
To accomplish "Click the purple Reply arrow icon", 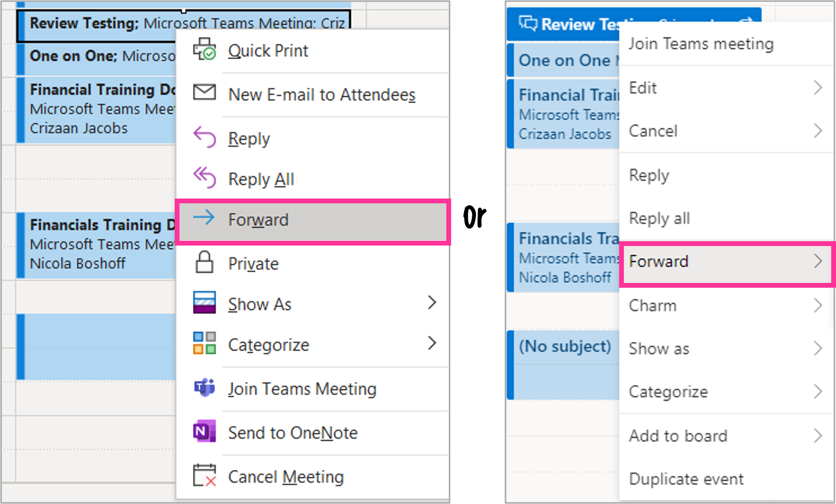I will pyautogui.click(x=204, y=137).
